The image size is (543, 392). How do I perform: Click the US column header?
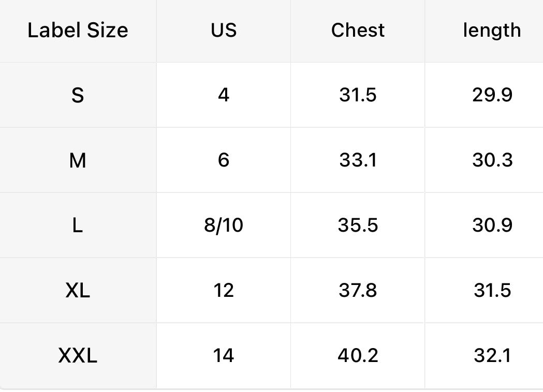224,31
